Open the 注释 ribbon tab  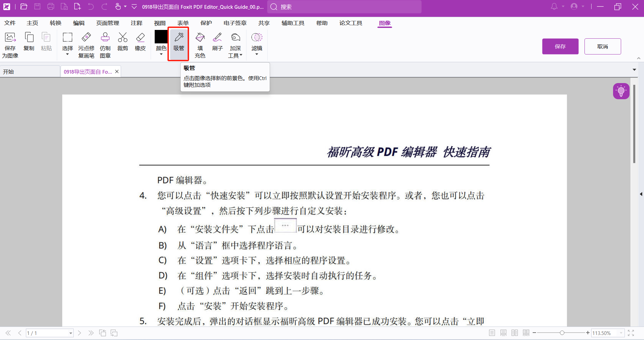137,23
